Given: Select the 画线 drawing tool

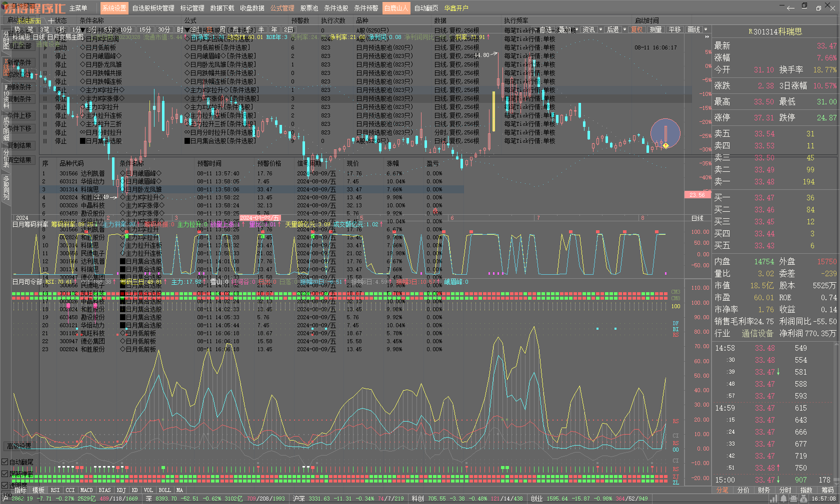Looking at the screenshot, I should [x=694, y=30].
